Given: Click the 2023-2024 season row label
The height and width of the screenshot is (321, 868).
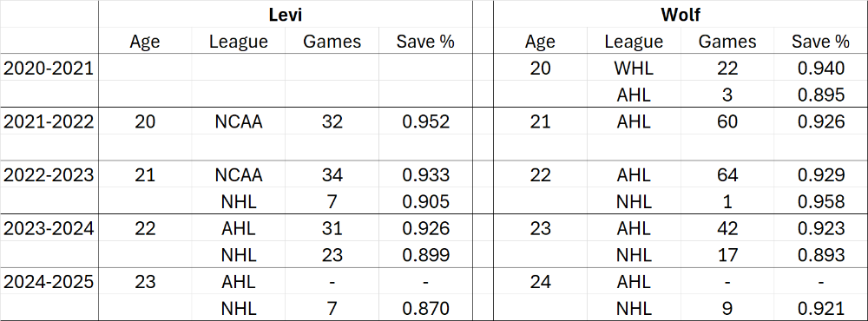Looking at the screenshot, I should point(49,227).
